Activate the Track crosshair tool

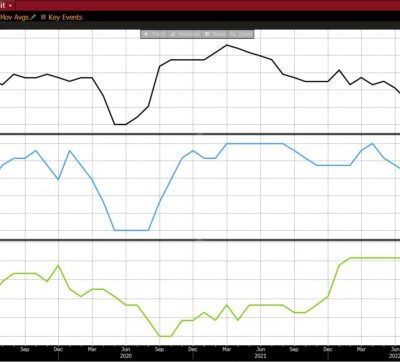tap(154, 34)
